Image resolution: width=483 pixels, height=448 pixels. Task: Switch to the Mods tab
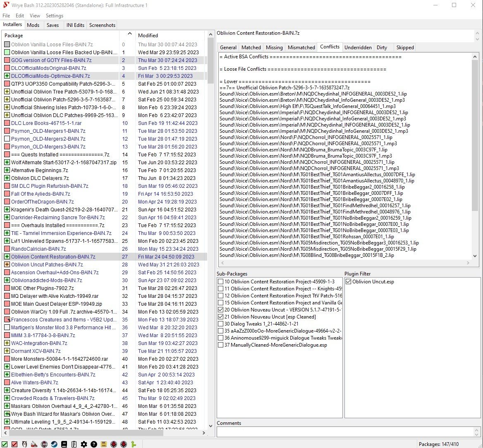click(x=33, y=25)
